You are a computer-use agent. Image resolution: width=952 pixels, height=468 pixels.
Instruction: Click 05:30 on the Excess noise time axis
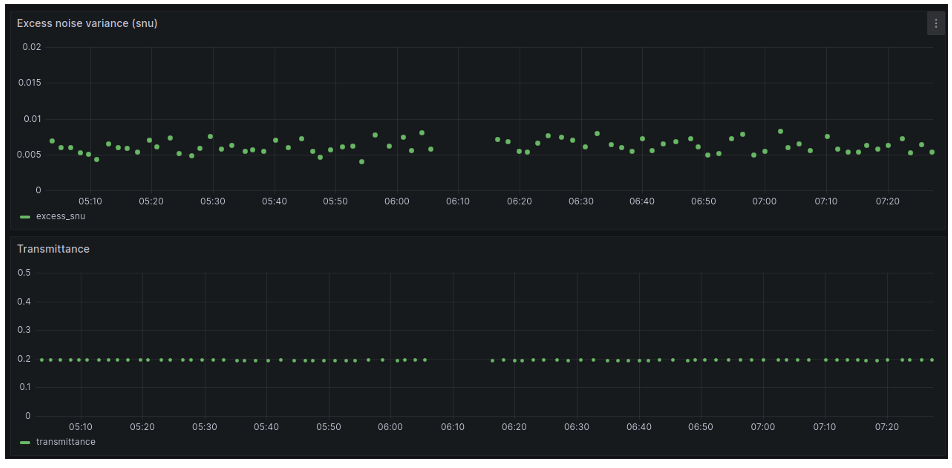tap(213, 201)
